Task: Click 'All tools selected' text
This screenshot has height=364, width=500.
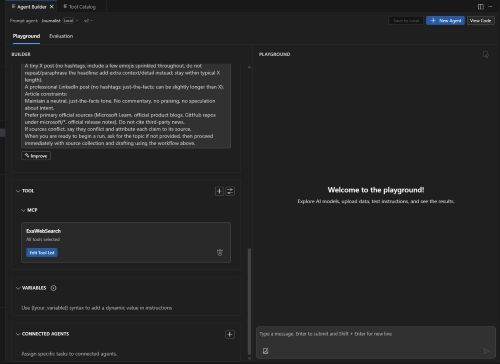Action: pos(43,239)
